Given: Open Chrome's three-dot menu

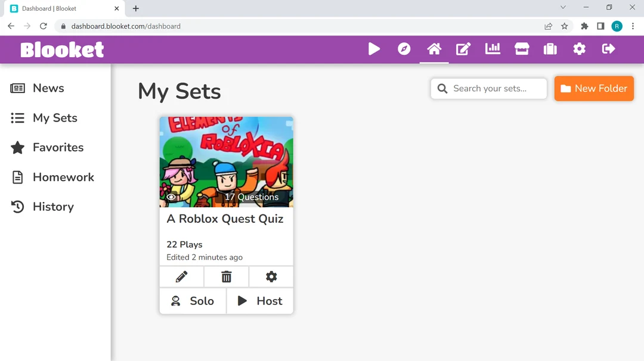Looking at the screenshot, I should click(633, 26).
